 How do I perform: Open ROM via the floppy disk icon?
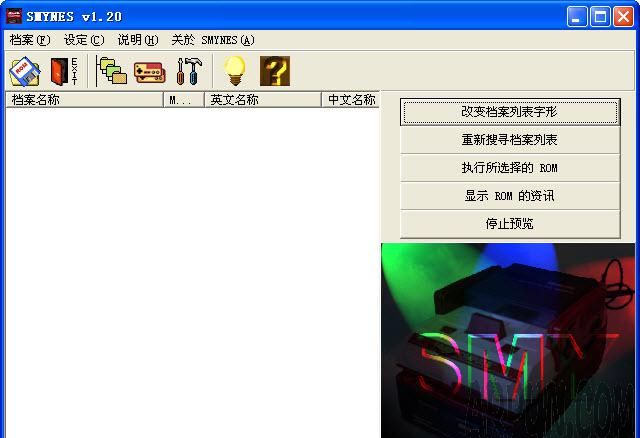pos(25,71)
